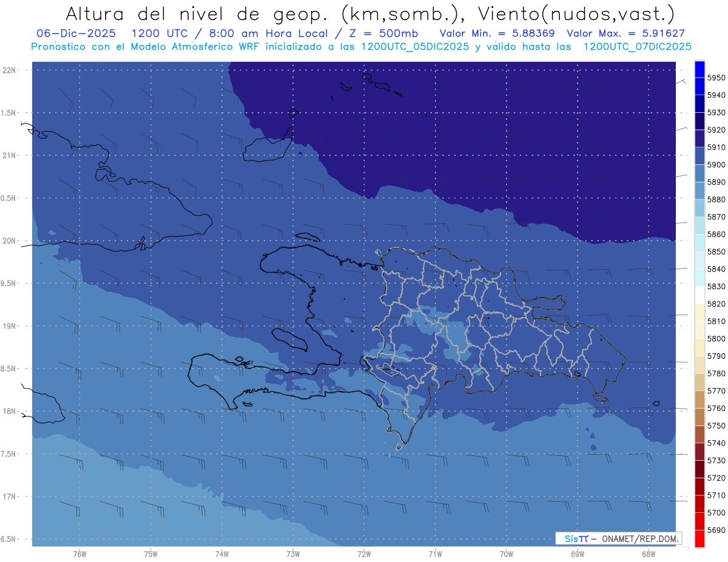Click the '22N' latitude label
Viewport: 728px width, 562px height.
pyautogui.click(x=8, y=70)
